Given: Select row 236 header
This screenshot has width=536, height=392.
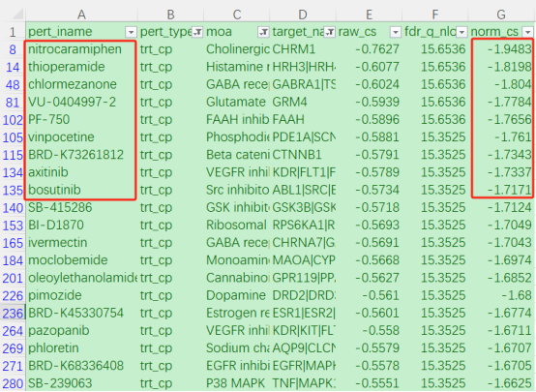Looking at the screenshot, I should pyautogui.click(x=13, y=314).
